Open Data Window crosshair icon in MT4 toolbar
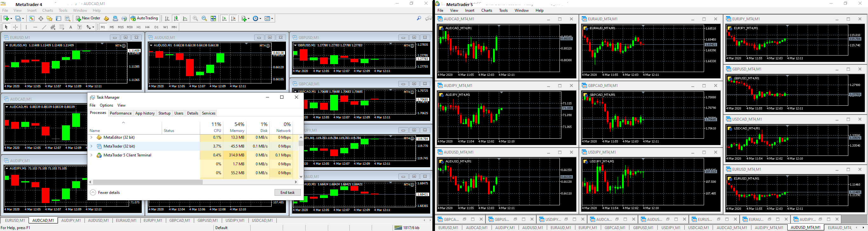Image resolution: width=868 pixels, height=231 pixels. pyautogui.click(x=41, y=18)
